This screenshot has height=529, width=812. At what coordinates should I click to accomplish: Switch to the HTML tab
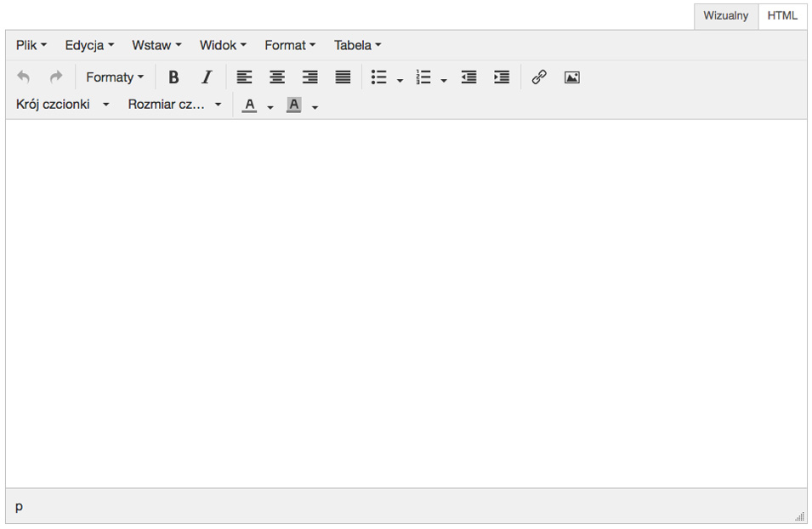coord(782,15)
